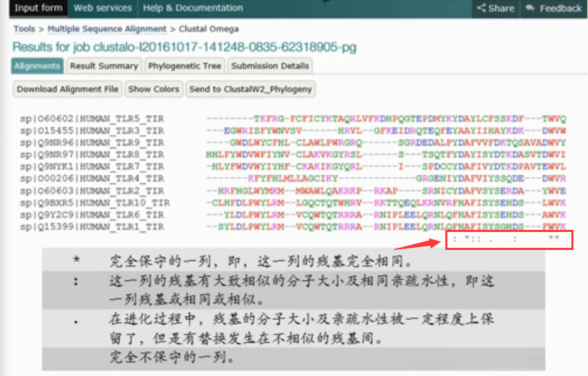Screen dimensions: 588x376
Task: Select sequence name sp|O15455|HUMAN_TLR3_TIR
Action: tap(92, 131)
